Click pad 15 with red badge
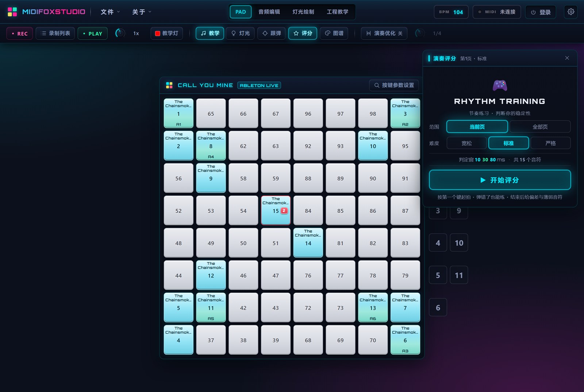The image size is (584, 392). pos(276,210)
